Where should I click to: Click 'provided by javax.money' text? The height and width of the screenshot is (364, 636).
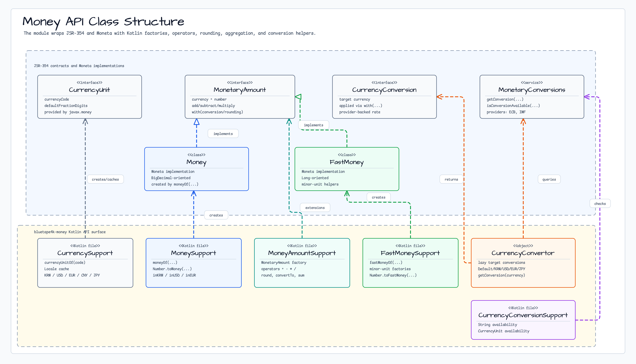[x=68, y=112]
